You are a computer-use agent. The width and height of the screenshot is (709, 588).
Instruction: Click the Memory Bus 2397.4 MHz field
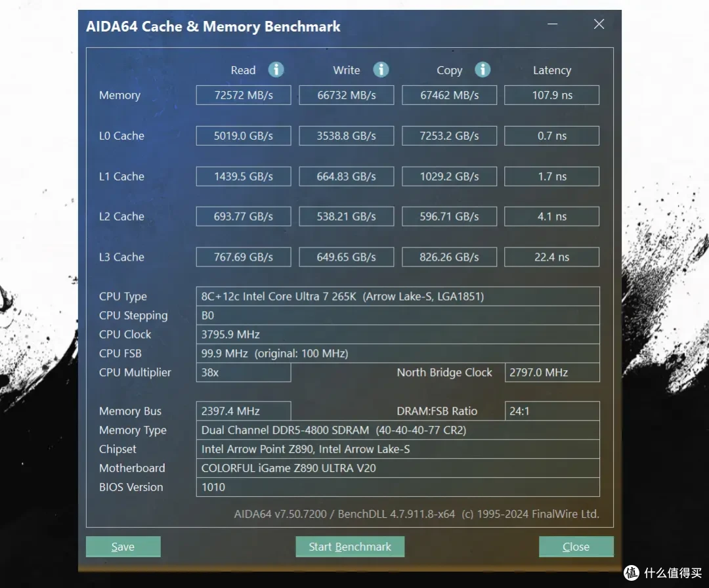244,411
